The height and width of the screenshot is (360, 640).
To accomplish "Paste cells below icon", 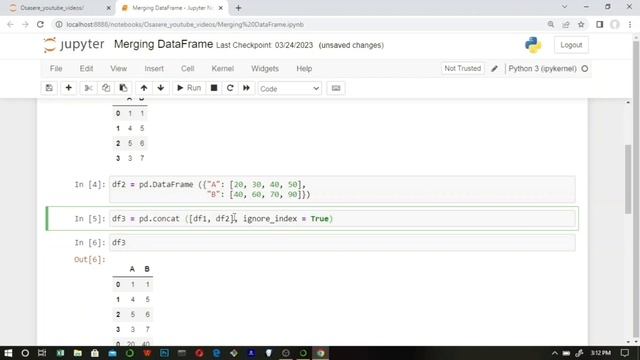I will point(123,88).
